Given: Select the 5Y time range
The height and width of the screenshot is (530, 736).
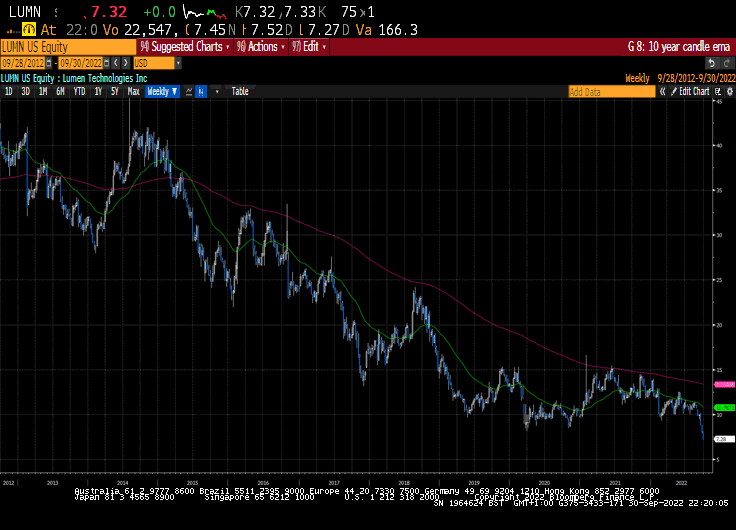Looking at the screenshot, I should point(115,92).
